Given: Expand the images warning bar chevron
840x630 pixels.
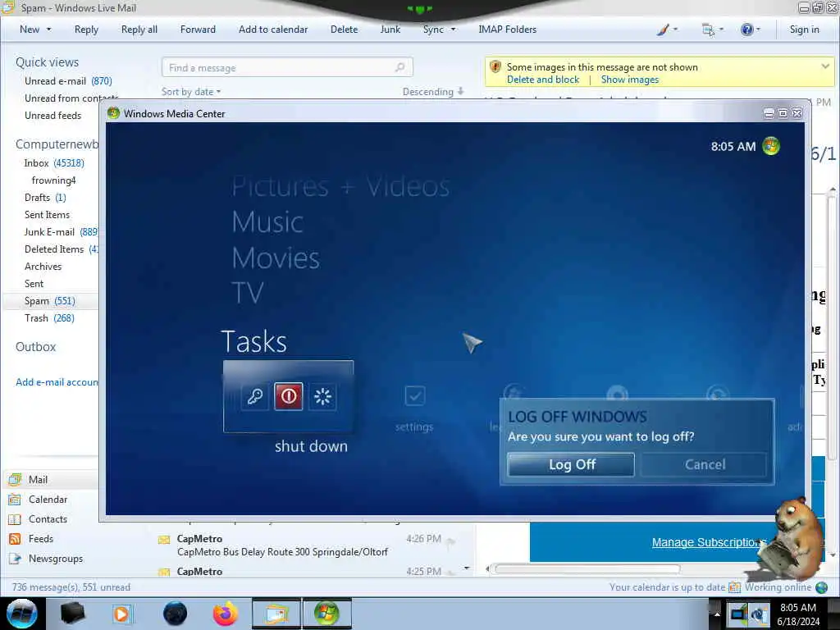Looking at the screenshot, I should coord(825,66).
